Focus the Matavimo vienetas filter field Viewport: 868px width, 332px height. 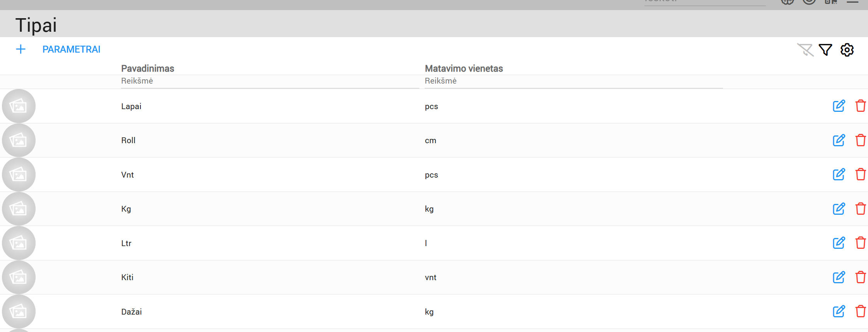[573, 81]
